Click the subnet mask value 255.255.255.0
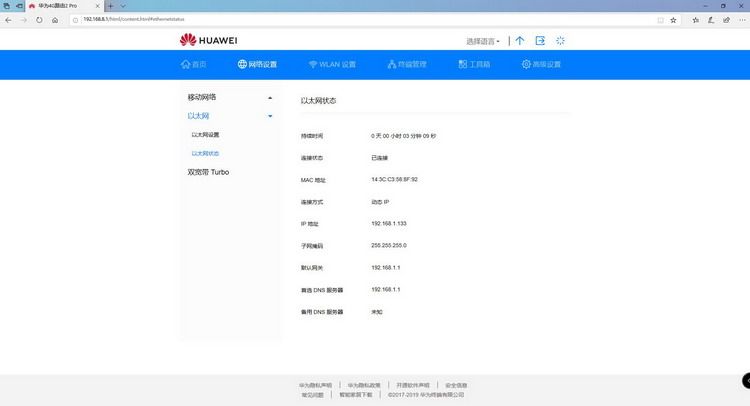750x406 pixels. (x=389, y=245)
